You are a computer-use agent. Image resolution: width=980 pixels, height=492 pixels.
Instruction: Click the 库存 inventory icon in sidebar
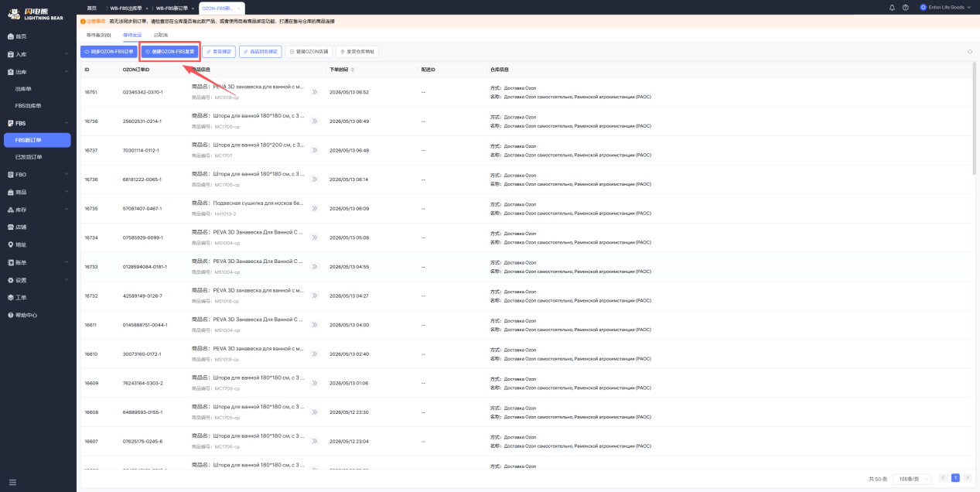(11, 210)
